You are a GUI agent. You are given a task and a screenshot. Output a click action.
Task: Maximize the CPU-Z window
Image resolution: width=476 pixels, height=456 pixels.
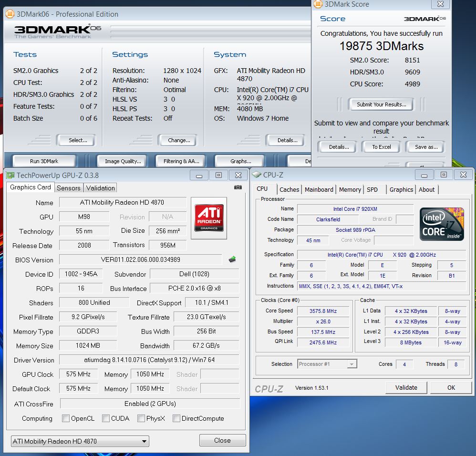(444, 175)
